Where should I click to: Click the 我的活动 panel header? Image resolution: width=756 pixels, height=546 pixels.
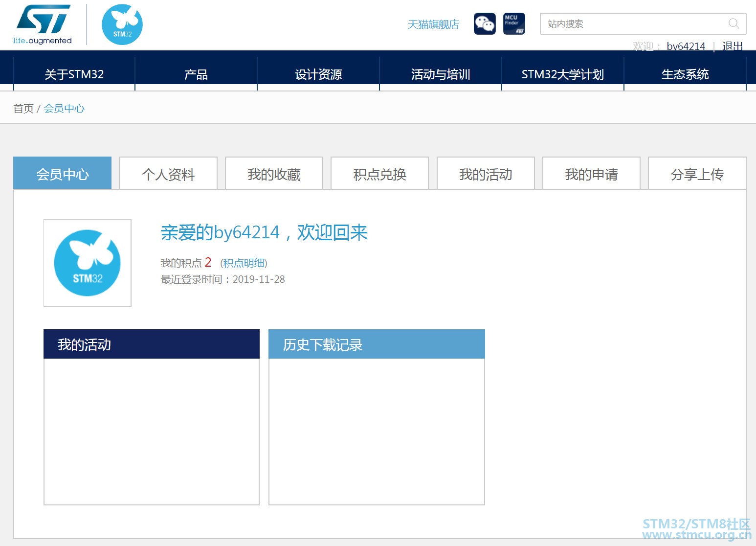[152, 344]
